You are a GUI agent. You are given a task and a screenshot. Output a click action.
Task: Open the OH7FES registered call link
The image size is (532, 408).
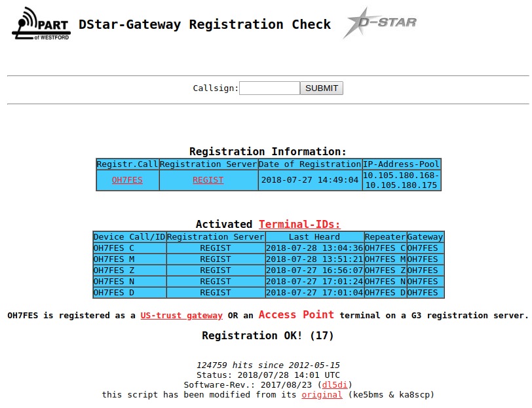click(127, 180)
